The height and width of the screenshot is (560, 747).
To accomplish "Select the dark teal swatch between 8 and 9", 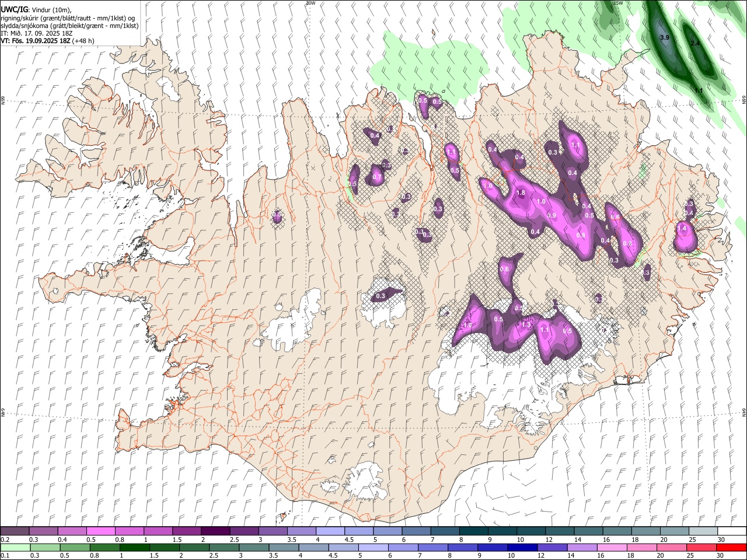I will [x=473, y=531].
